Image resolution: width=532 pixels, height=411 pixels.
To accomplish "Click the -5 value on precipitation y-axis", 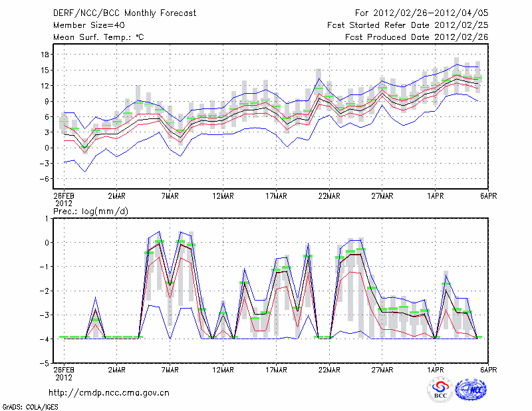I will pos(46,364).
